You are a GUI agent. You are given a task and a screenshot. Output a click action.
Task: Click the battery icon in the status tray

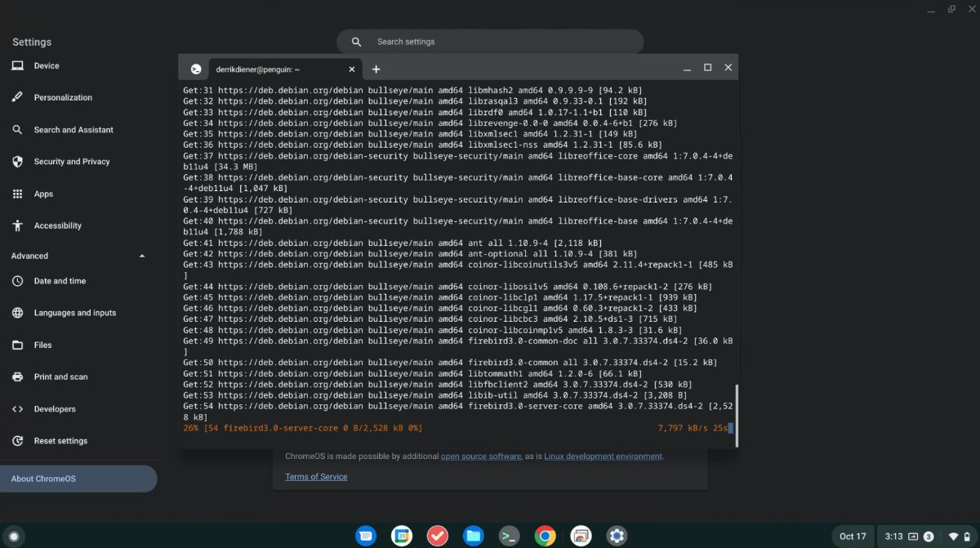(x=968, y=537)
